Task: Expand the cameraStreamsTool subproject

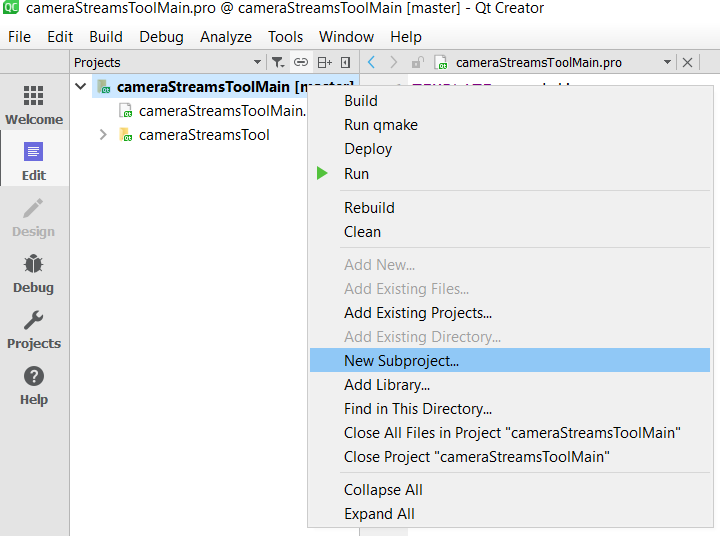Action: tap(103, 135)
